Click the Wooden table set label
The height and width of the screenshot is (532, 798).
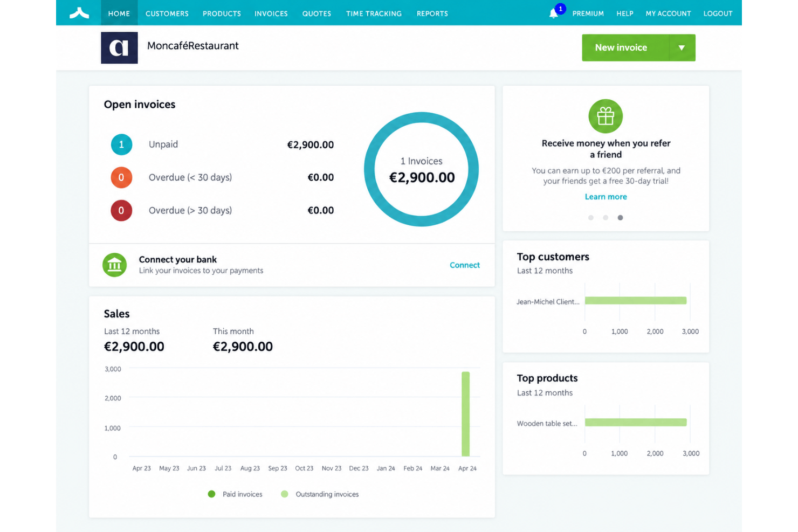pos(547,424)
